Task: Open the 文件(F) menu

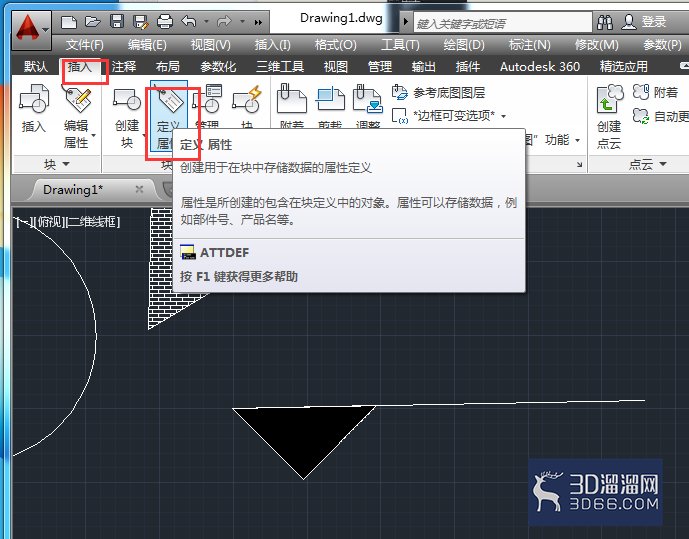Action: (x=84, y=45)
